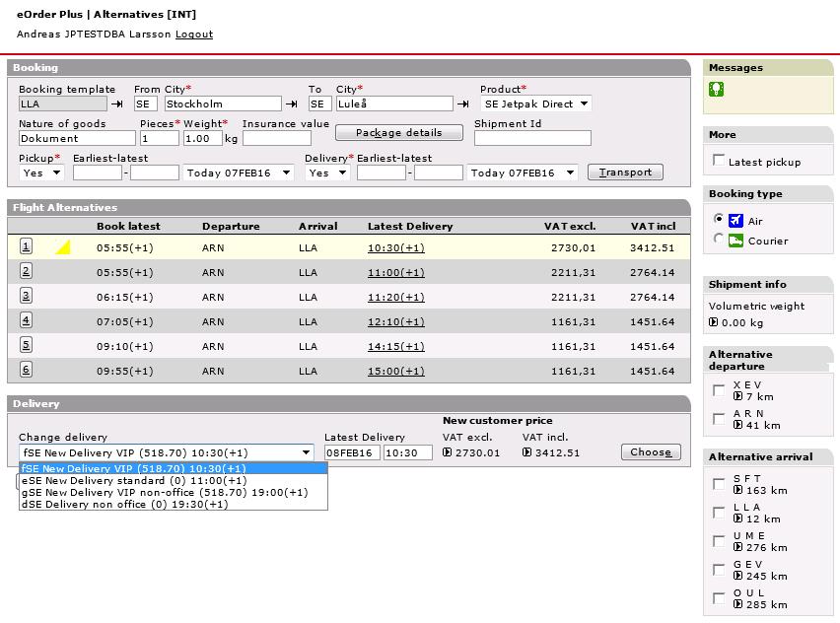Select the Air booking type radio button

pyautogui.click(x=719, y=218)
